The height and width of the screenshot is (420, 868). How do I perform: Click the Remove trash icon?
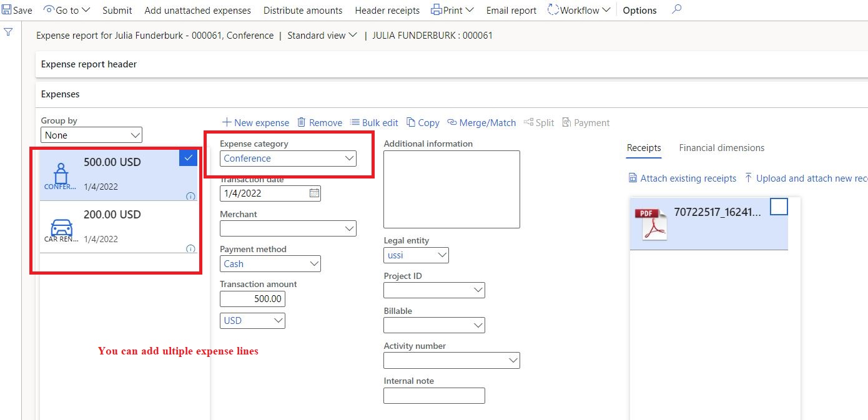pos(300,122)
